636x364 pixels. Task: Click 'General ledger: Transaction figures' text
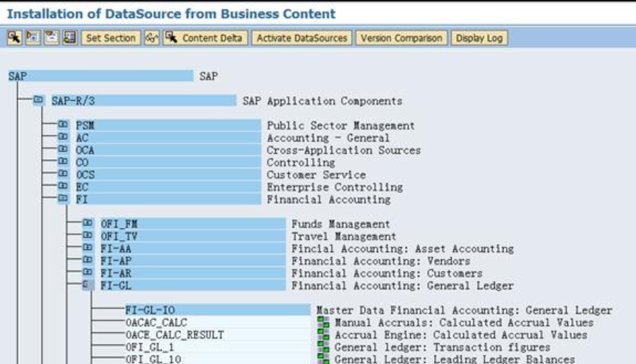click(442, 347)
